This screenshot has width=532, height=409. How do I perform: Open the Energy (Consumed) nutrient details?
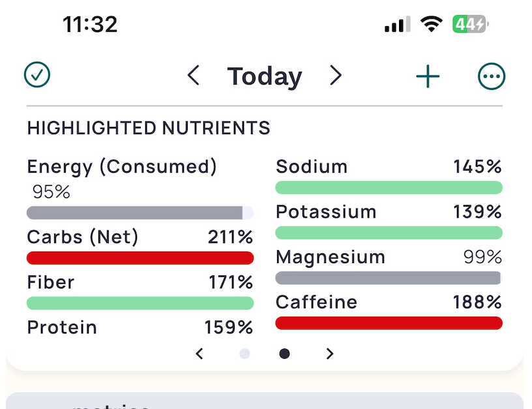[122, 167]
